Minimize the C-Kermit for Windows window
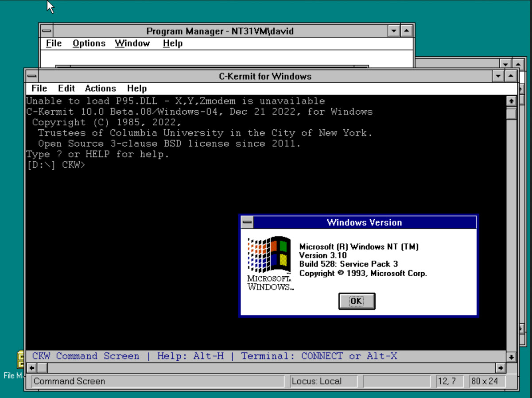This screenshot has height=398, width=532. pyautogui.click(x=499, y=76)
